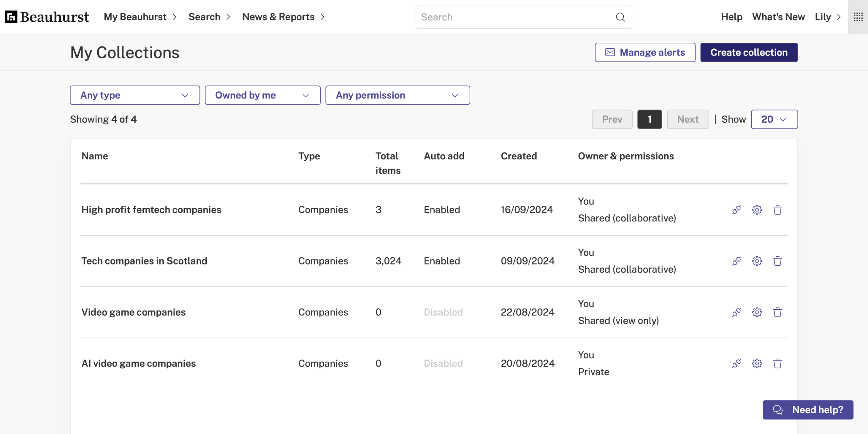Delete the Video game companies collection
868x434 pixels.
click(777, 312)
